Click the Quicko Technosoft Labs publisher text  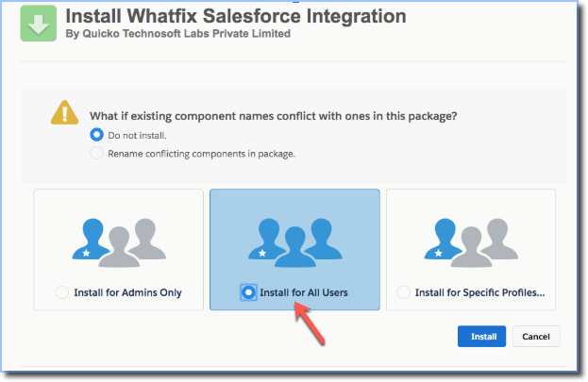[178, 34]
